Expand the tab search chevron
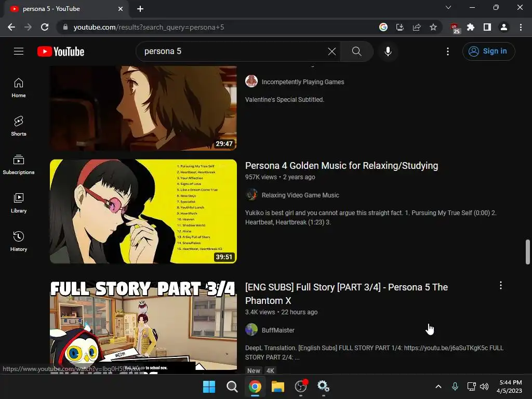The width and height of the screenshot is (532, 399). (448, 7)
